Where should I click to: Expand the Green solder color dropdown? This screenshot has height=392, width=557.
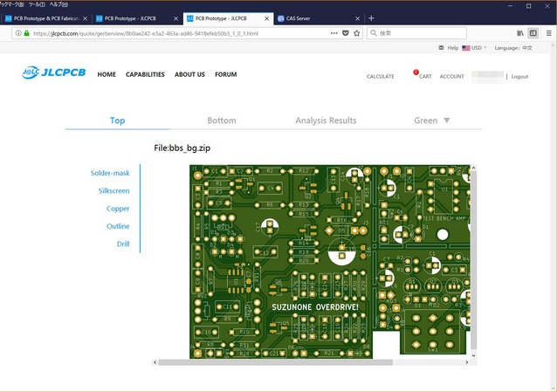pos(431,120)
